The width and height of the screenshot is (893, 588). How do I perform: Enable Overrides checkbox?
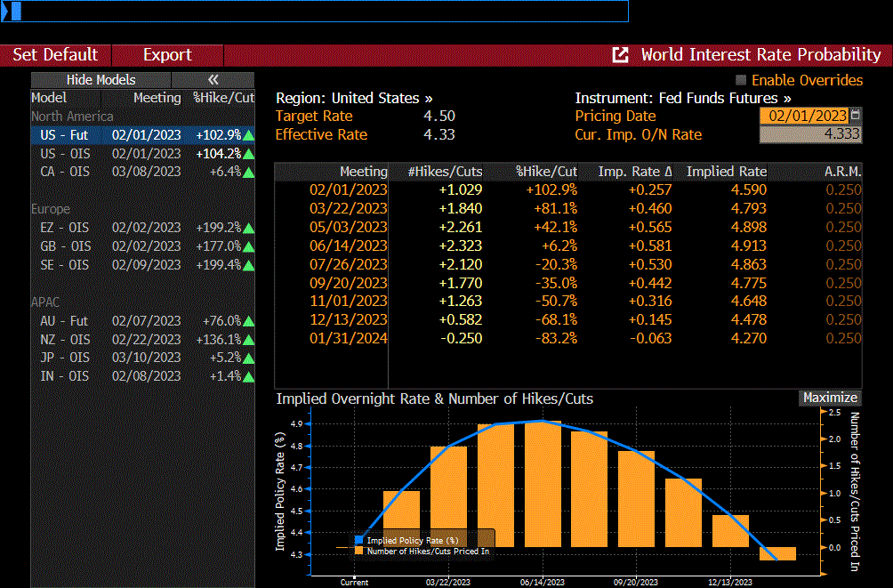[x=740, y=80]
